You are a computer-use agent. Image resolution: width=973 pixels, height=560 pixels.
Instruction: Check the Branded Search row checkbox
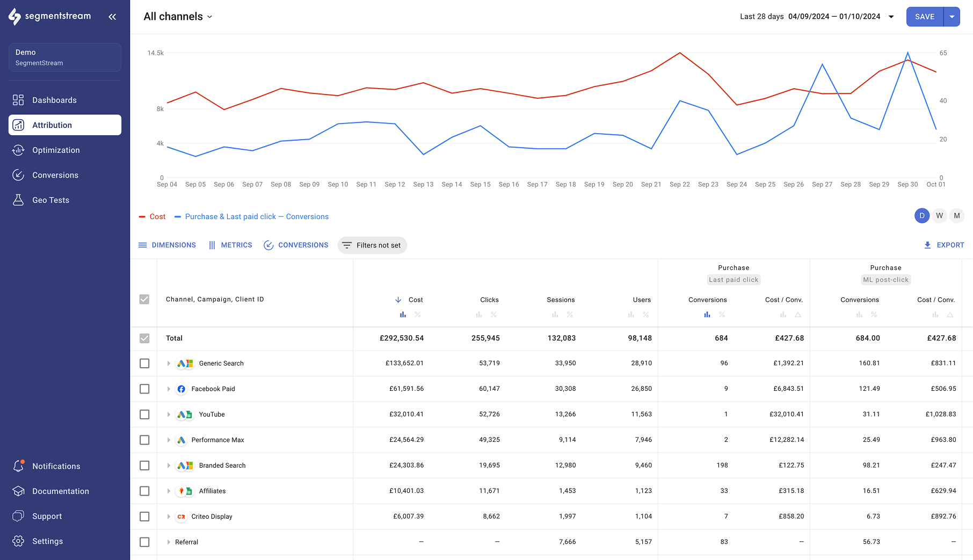144,466
